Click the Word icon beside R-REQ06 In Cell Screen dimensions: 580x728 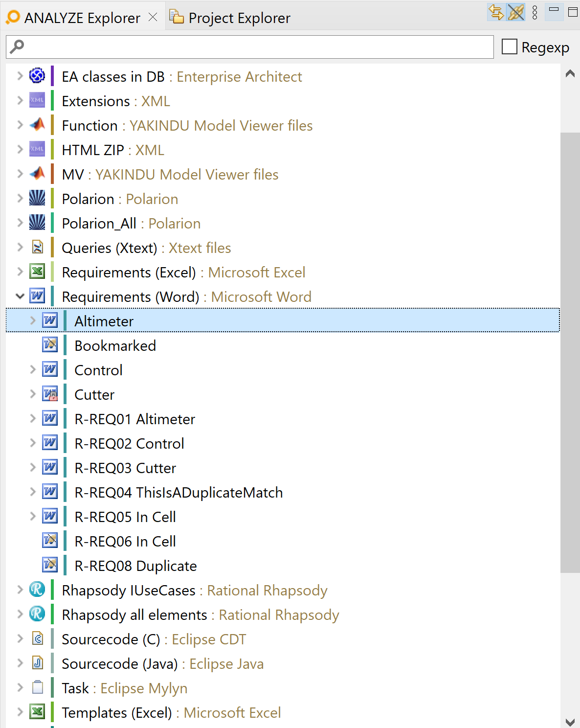point(50,541)
